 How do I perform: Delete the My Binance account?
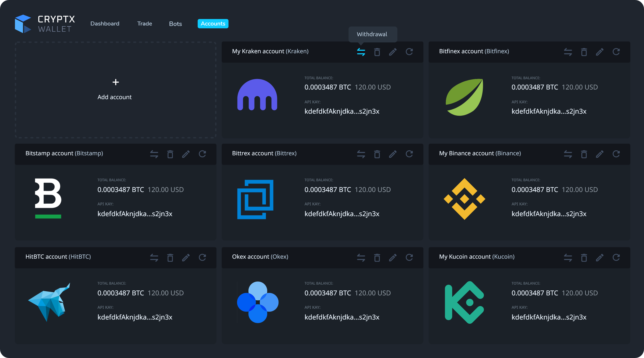coord(584,154)
